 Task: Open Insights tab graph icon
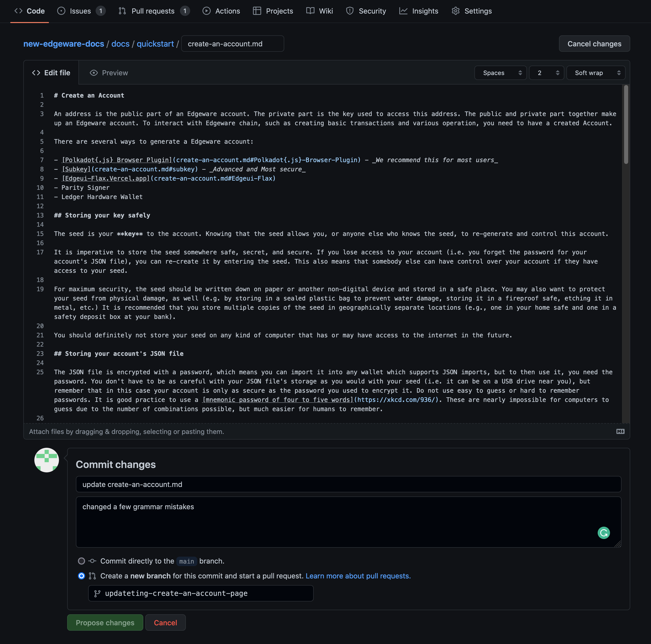point(403,11)
